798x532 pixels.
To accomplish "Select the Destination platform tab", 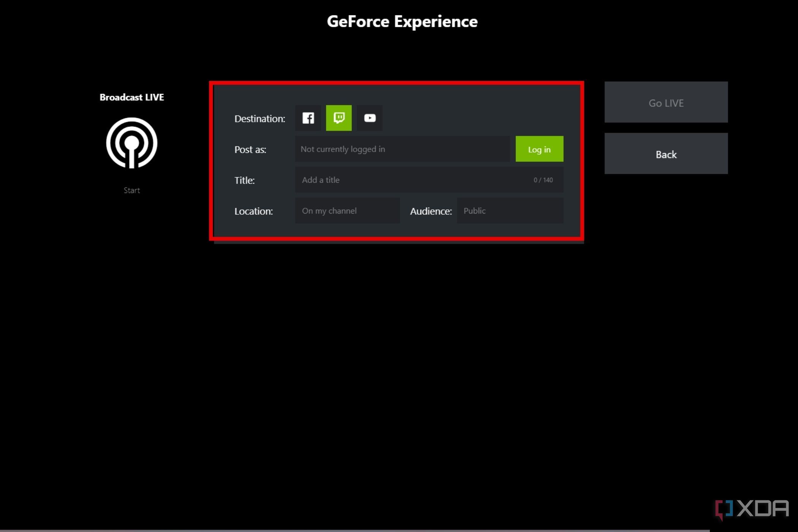I will (x=339, y=117).
